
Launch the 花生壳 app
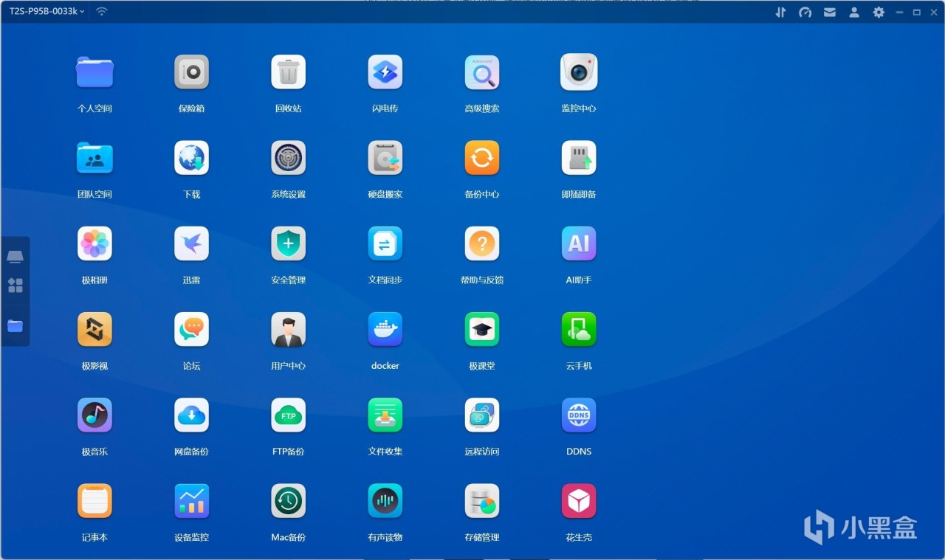point(579,501)
